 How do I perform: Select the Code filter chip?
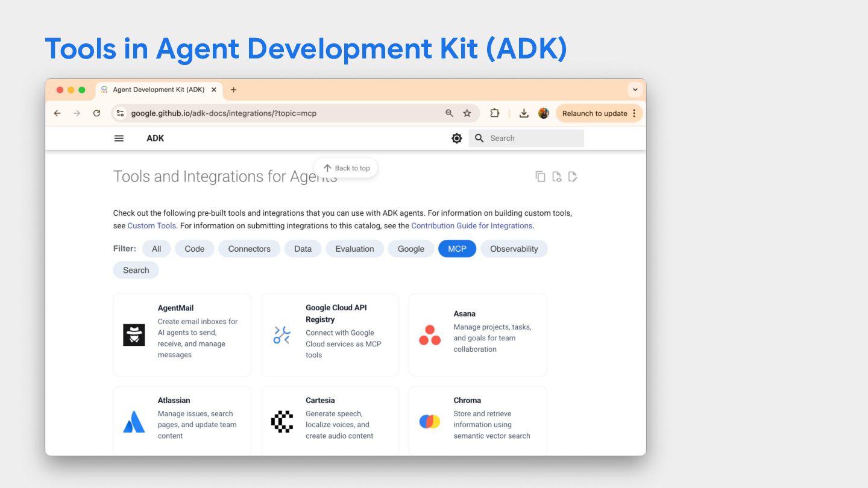coord(195,249)
